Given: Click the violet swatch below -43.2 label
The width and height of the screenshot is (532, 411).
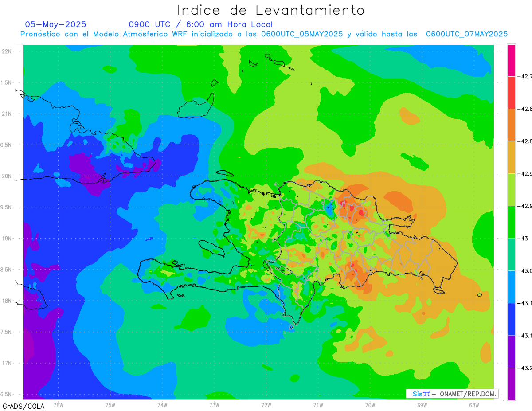Looking at the screenshot, I should tap(511, 384).
